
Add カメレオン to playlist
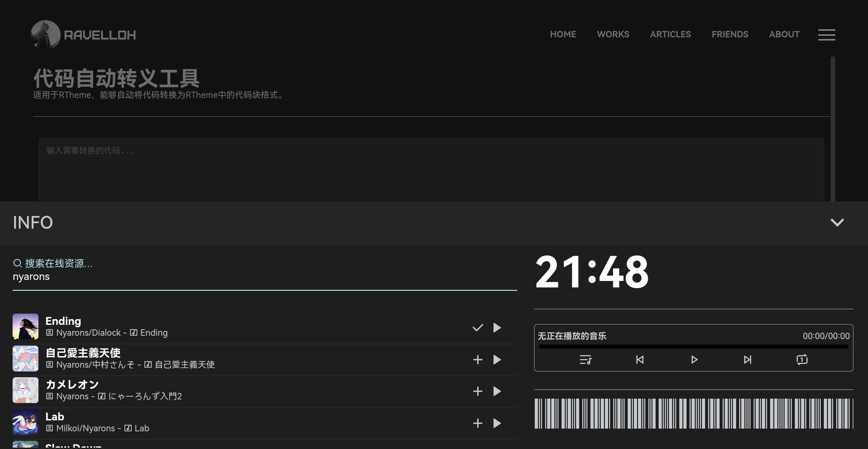point(478,391)
